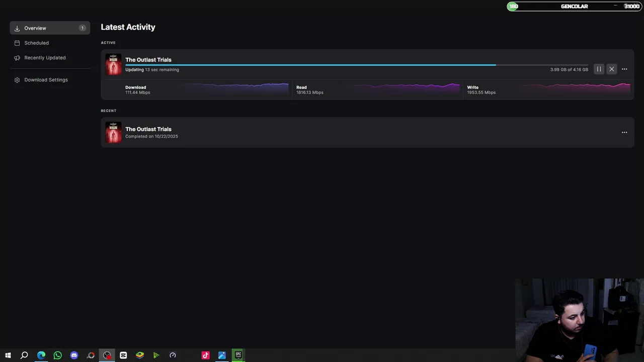Open Windows Search from taskbar
This screenshot has width=644, height=362.
click(24, 355)
